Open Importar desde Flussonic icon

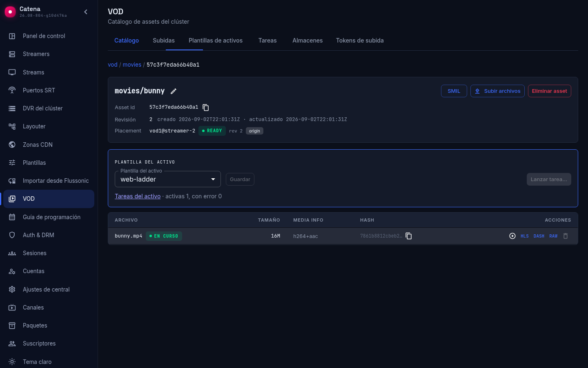tap(12, 181)
